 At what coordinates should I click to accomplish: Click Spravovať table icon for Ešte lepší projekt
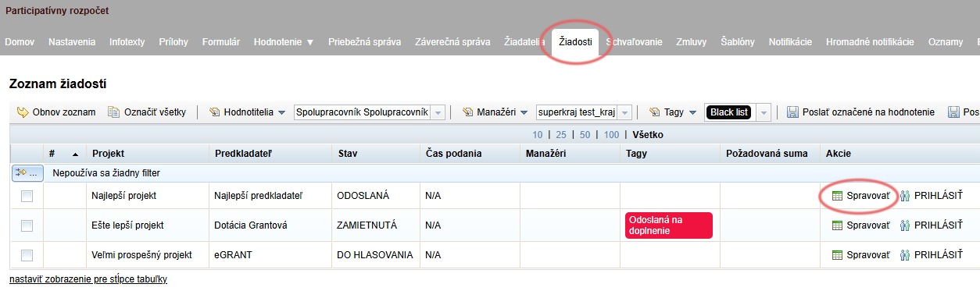point(837,225)
